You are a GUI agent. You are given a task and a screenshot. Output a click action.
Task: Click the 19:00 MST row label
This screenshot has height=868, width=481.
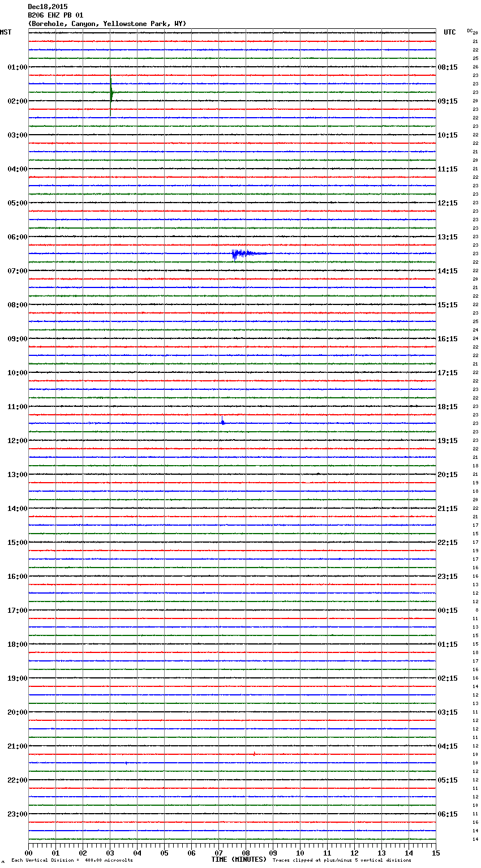[x=18, y=678]
